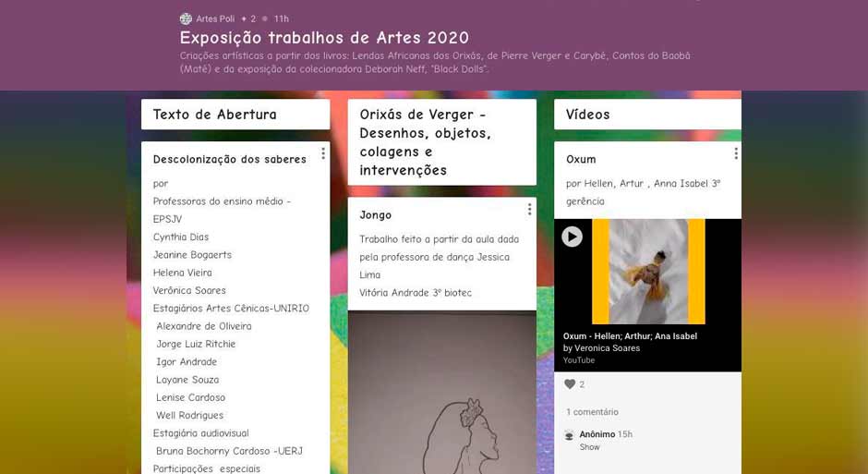The width and height of the screenshot is (868, 474).
Task: Open three-dot menu on Jongo post
Action: point(530,210)
